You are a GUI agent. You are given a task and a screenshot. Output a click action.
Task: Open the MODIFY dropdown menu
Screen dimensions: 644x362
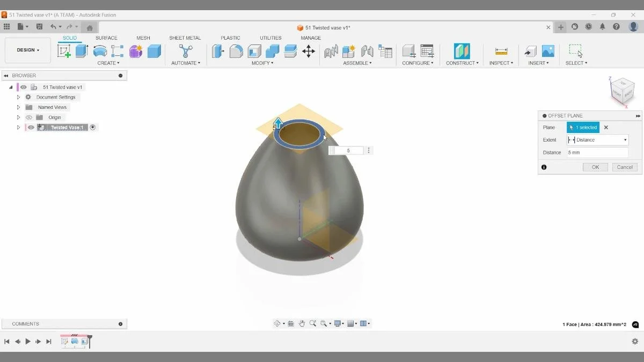click(262, 63)
